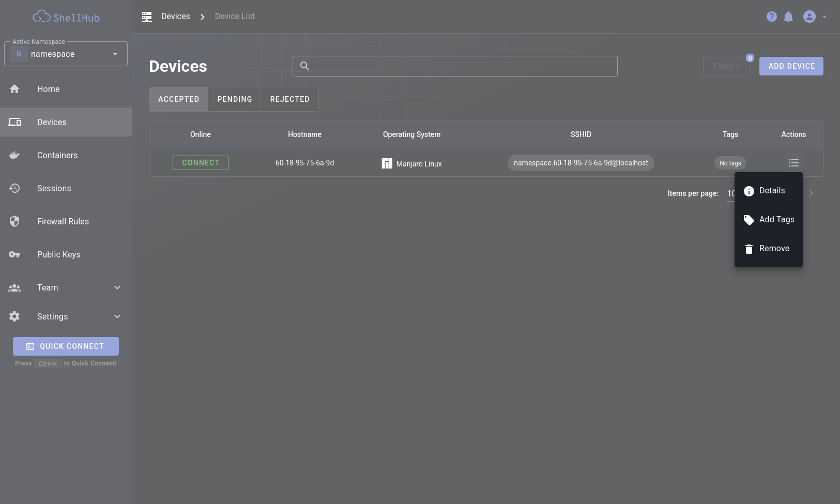This screenshot has height=504, width=840.
Task: Click the Devices sidebar icon
Action: pyautogui.click(x=14, y=122)
